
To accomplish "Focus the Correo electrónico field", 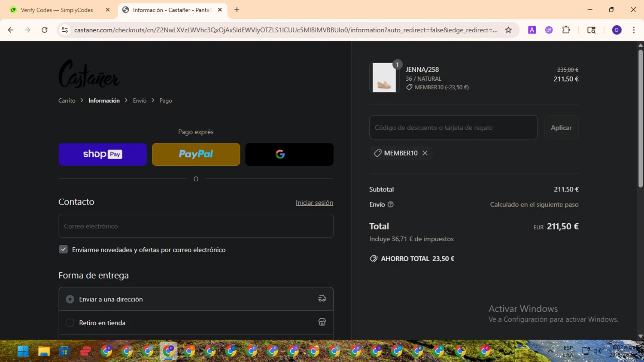I will [x=196, y=226].
